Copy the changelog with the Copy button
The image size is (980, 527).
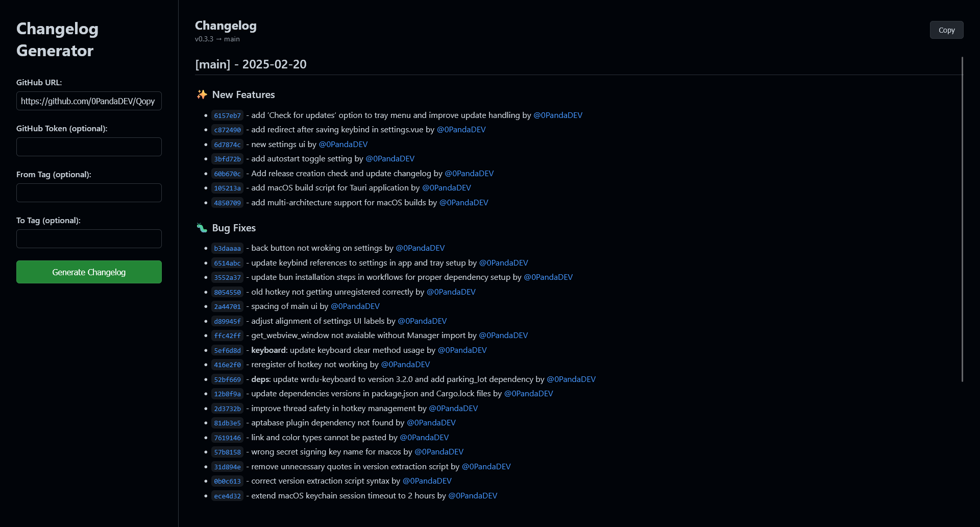(946, 30)
